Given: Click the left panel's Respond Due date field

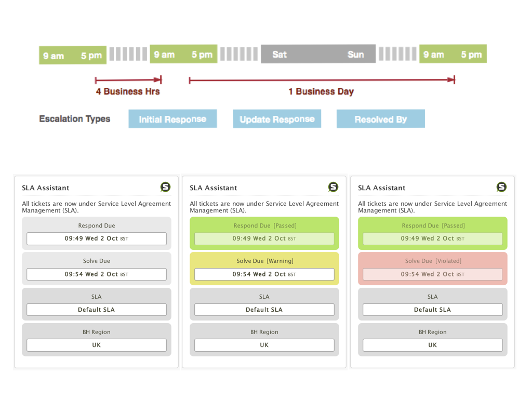Looking at the screenshot, I should 97,238.
